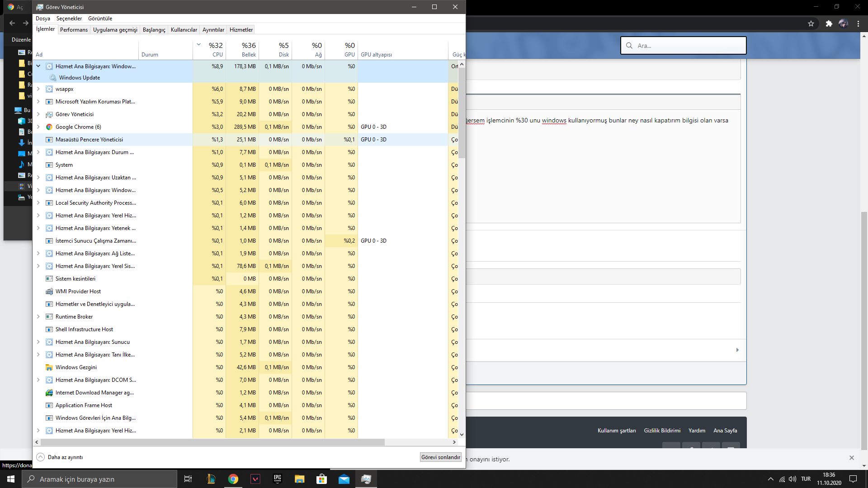This screenshot has width=868, height=488.
Task: Expand the Runtime Broker process
Action: point(38,317)
